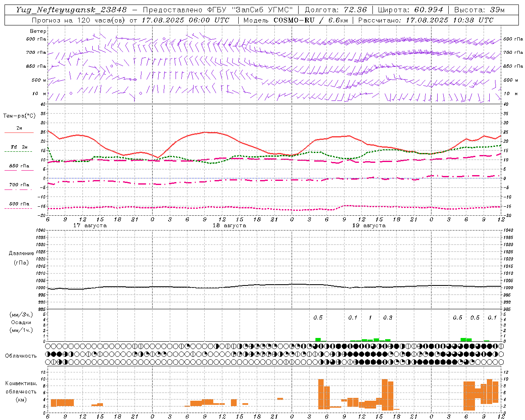Image resolution: width=525 pixels, height=420 pixels.
Task: Click the precipitation value 0.3
Action: (388, 317)
